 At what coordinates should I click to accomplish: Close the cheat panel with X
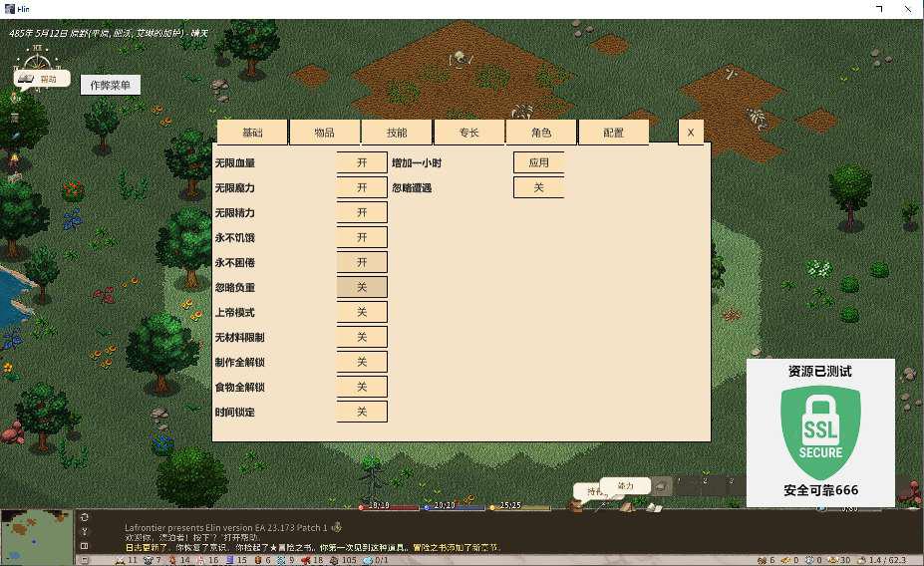tap(691, 133)
